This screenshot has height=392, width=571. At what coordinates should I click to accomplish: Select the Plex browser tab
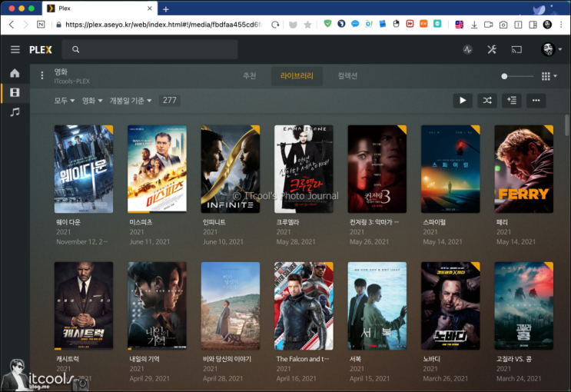coord(100,8)
